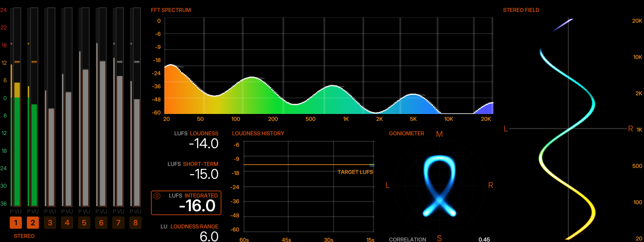Image resolution: width=644 pixels, height=242 pixels.
Task: Click the FFT SPECTRUM title
Action: point(171,10)
